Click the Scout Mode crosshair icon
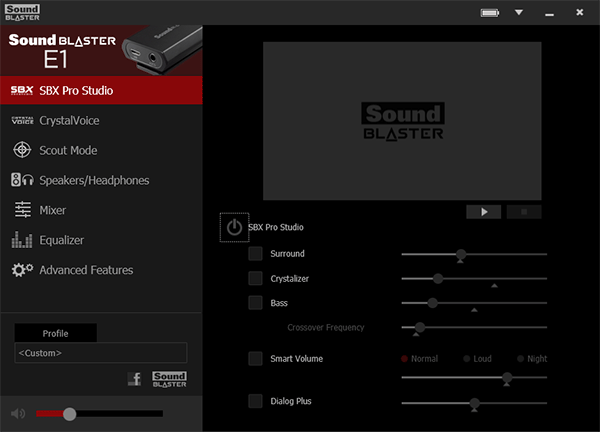 point(22,150)
